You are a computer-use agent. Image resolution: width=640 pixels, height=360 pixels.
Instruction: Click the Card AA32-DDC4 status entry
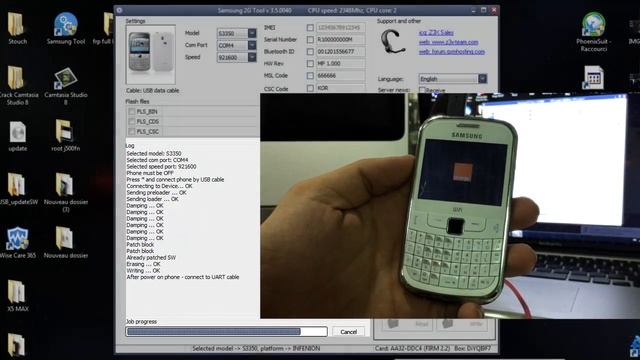[412, 349]
